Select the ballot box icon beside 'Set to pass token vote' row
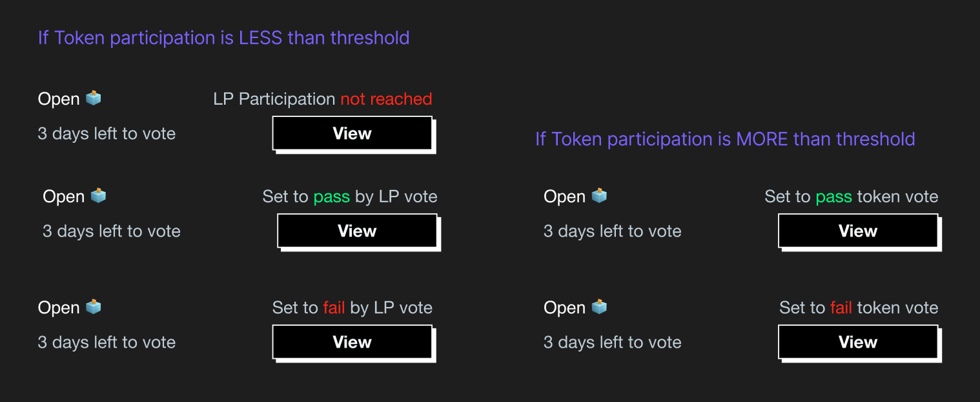This screenshot has height=402, width=980. coord(599,195)
